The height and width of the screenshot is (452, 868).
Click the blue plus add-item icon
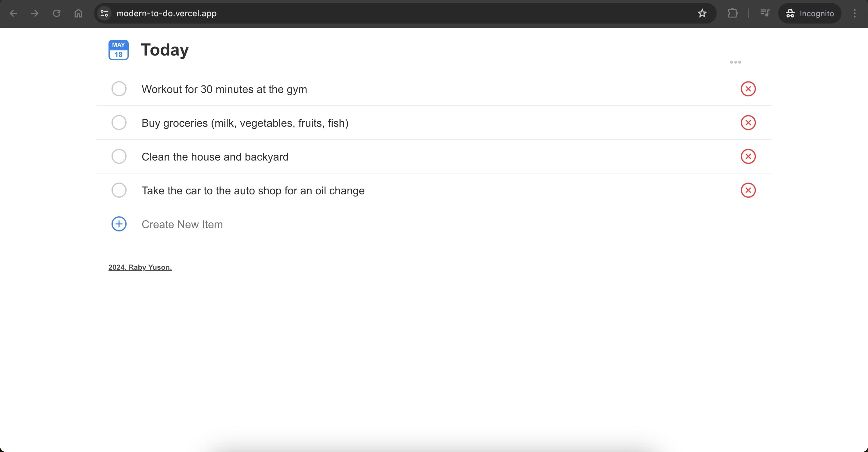point(119,224)
